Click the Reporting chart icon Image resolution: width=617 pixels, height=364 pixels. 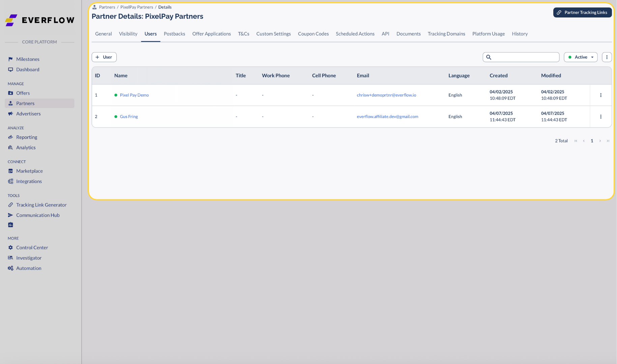pyautogui.click(x=10, y=137)
